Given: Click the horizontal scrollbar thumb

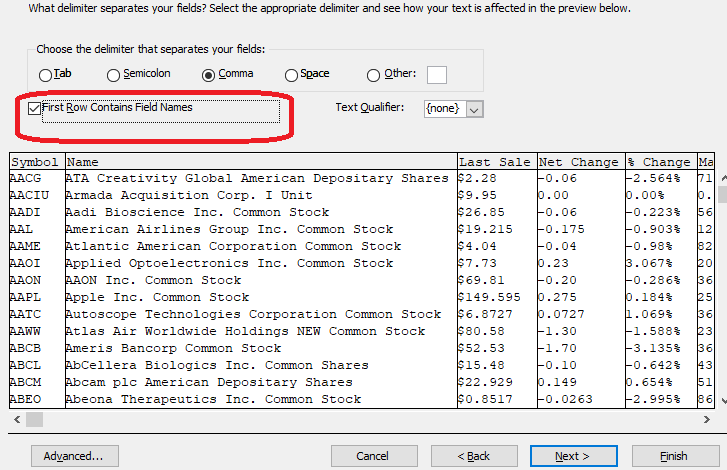Looking at the screenshot, I should (x=34, y=419).
